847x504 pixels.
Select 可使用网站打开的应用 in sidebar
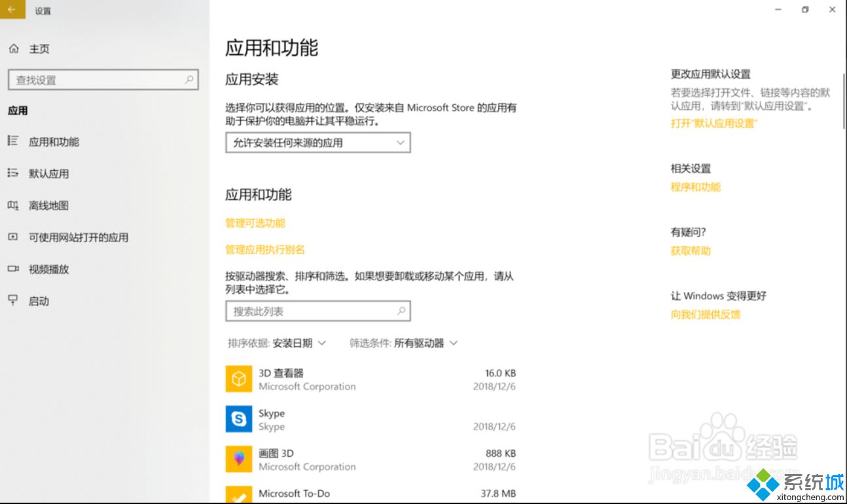tap(79, 238)
